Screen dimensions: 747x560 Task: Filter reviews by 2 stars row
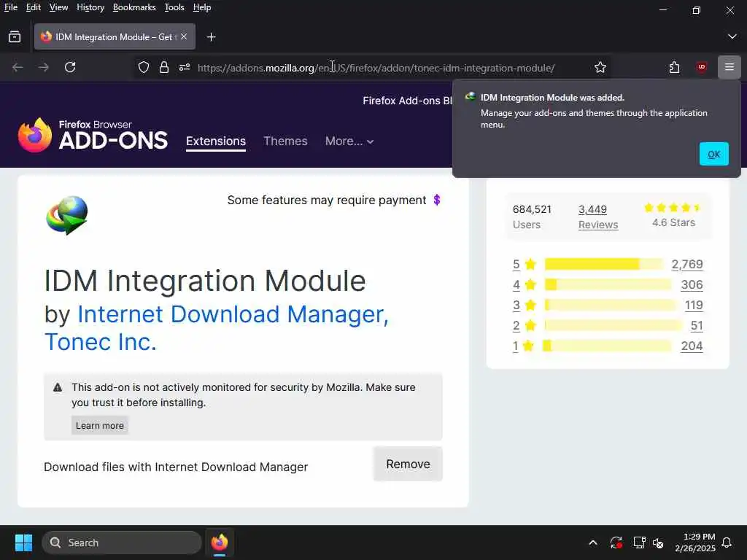608,326
